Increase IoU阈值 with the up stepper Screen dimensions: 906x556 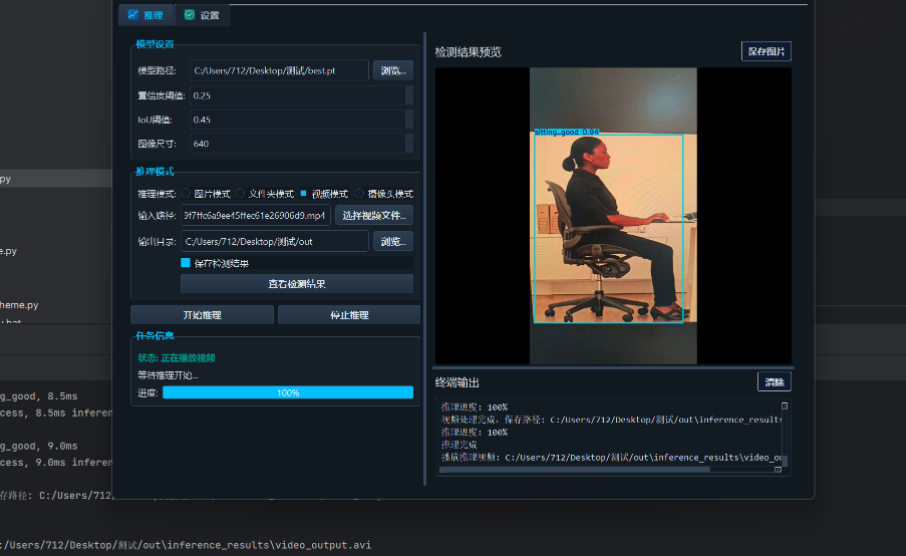pos(409,115)
